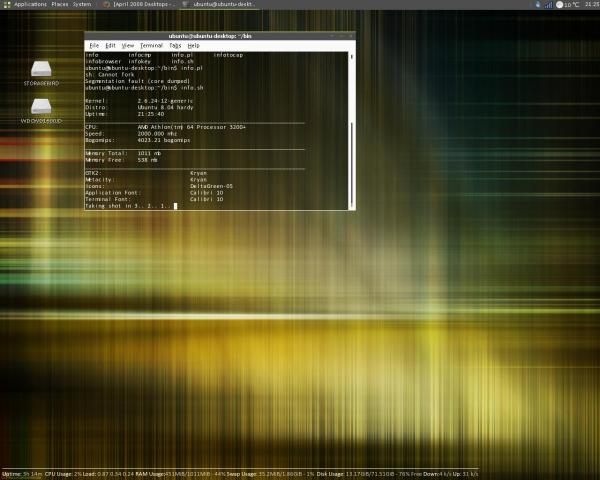Click the CPU Usage readout in the bottom bar

click(64, 474)
